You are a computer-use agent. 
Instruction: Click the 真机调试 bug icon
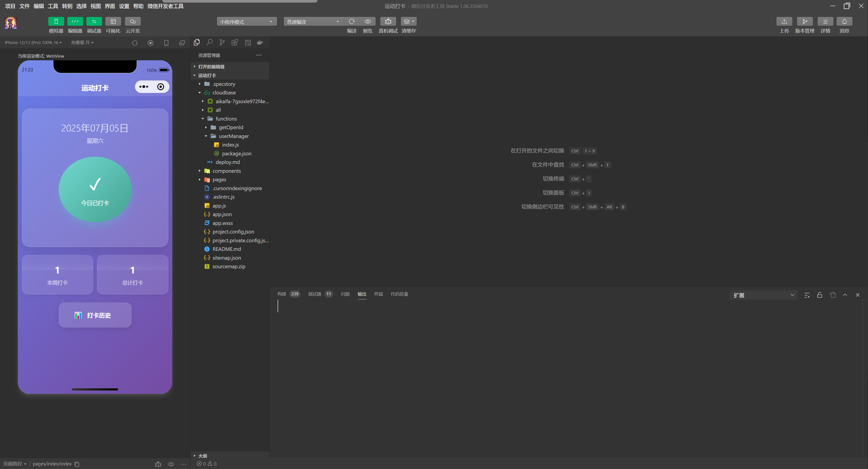click(x=388, y=21)
